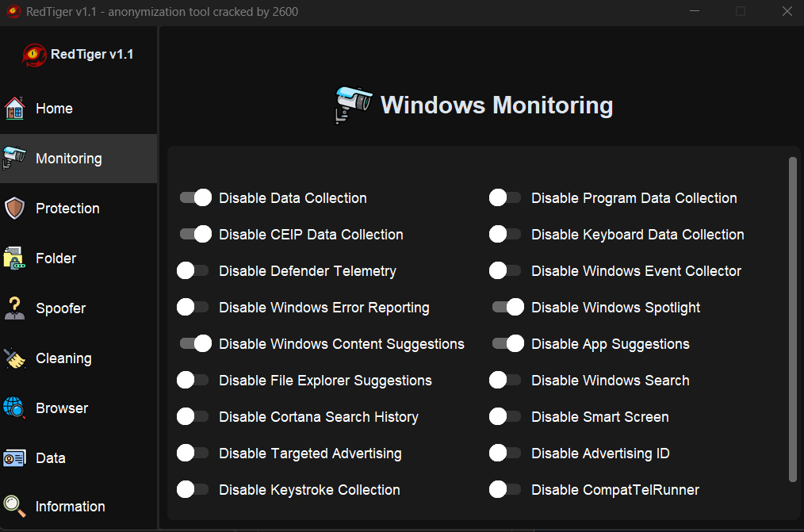Enable Disable Program Data Collection toggle

click(505, 198)
